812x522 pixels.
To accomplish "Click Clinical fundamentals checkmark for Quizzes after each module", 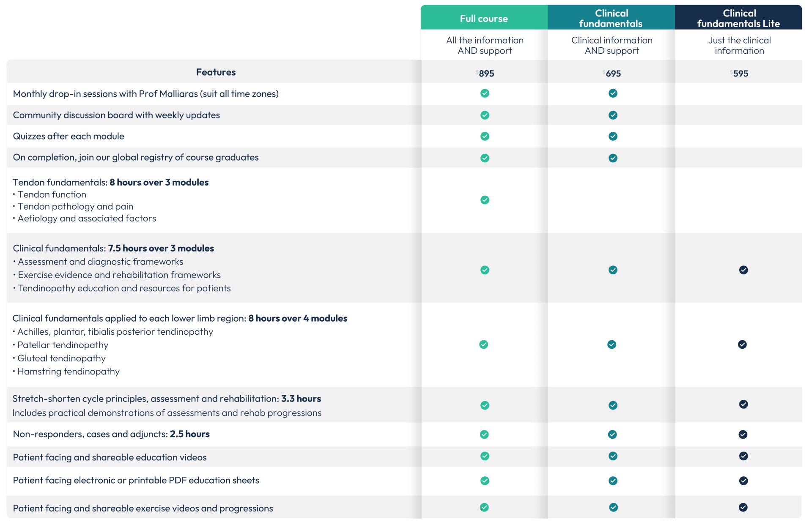I will [612, 136].
